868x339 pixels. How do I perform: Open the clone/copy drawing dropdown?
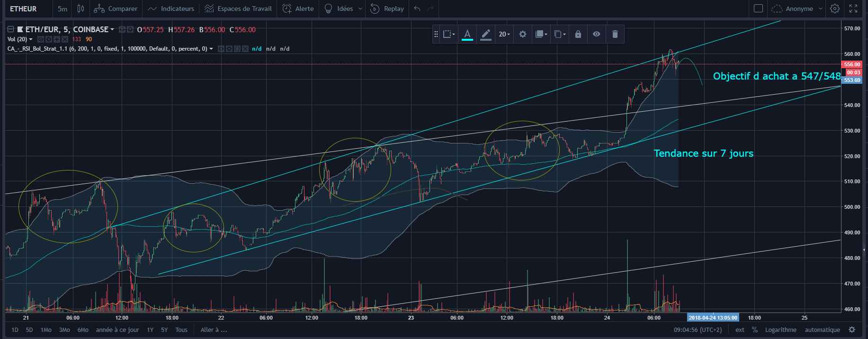click(560, 34)
